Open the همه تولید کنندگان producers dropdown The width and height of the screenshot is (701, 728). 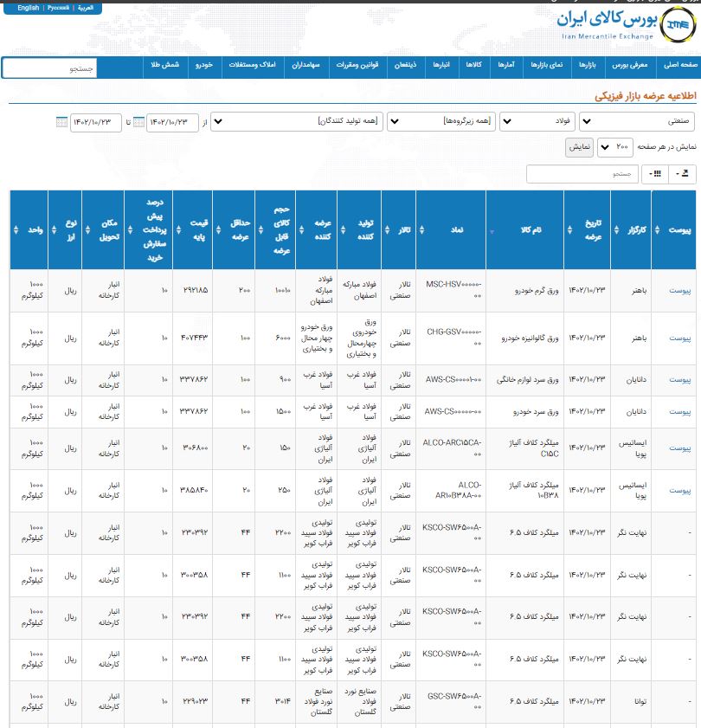click(x=297, y=122)
